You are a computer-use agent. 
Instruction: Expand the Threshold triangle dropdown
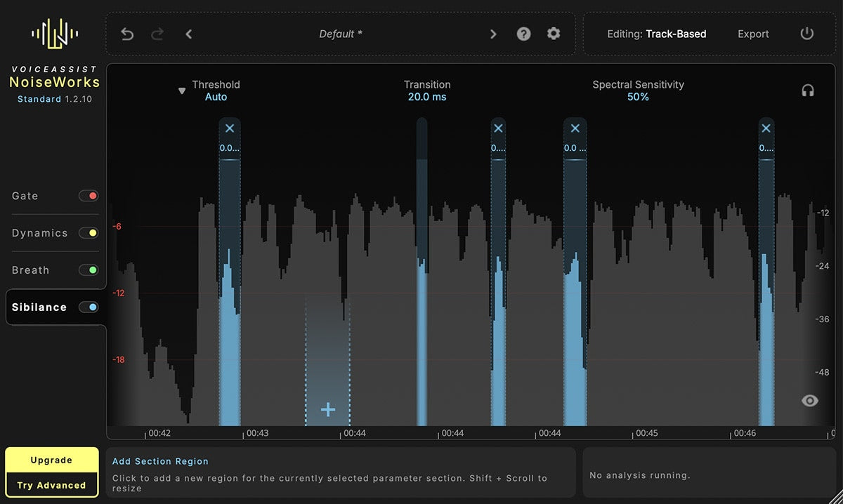182,91
